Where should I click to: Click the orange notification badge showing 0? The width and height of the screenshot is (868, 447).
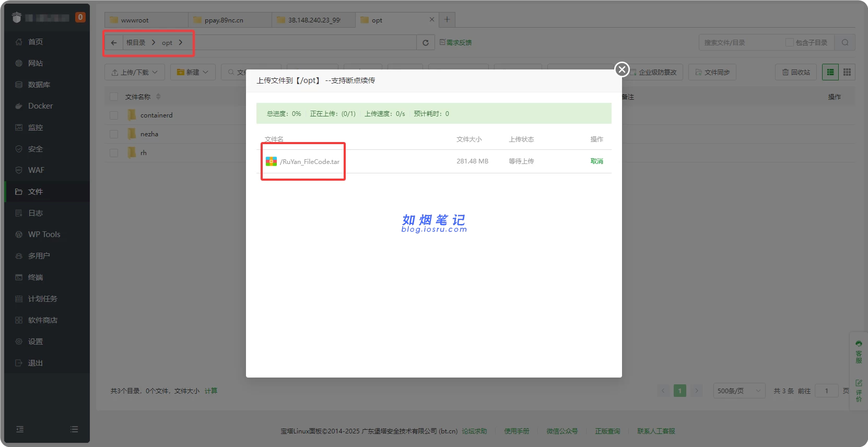click(x=80, y=17)
